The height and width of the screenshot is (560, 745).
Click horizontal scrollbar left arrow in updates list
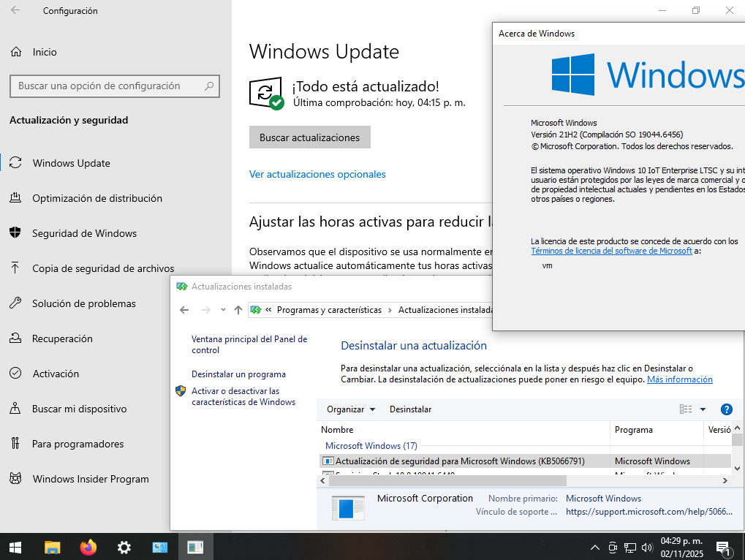[x=323, y=480]
